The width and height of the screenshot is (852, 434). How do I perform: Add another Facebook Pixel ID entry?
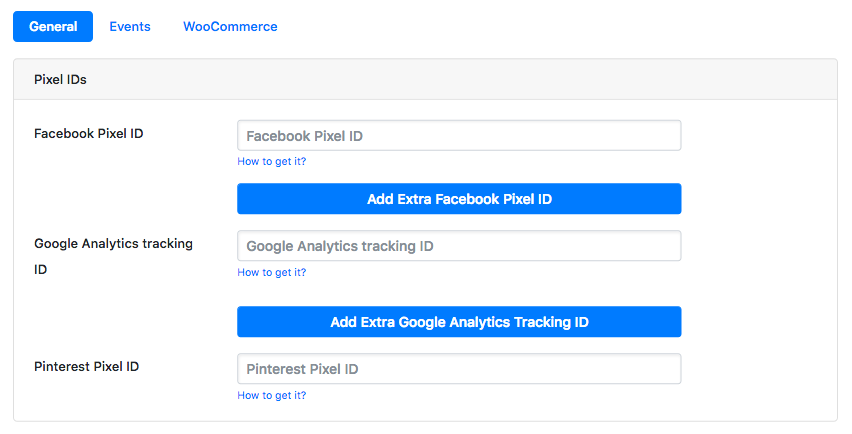(459, 199)
